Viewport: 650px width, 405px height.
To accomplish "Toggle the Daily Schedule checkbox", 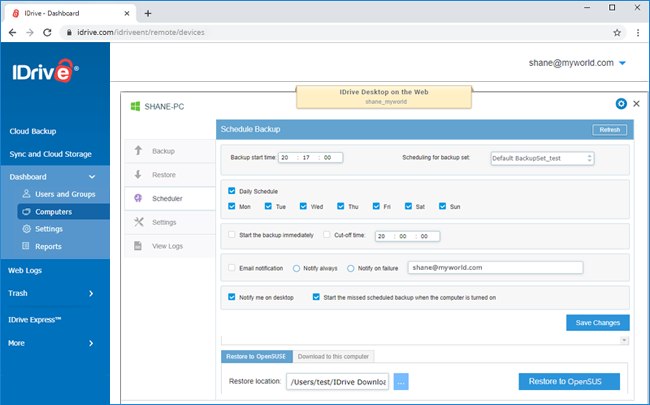I will 232,191.
